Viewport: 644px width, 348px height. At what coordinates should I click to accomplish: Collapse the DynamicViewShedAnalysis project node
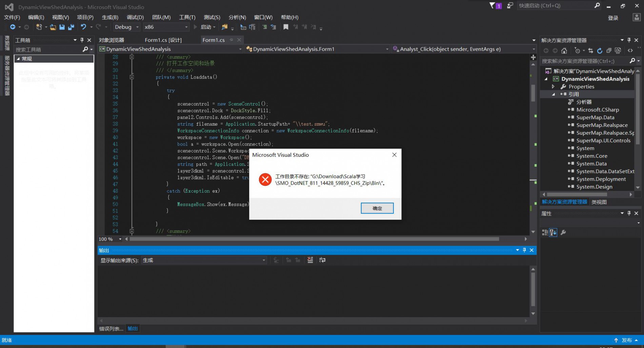tap(546, 79)
